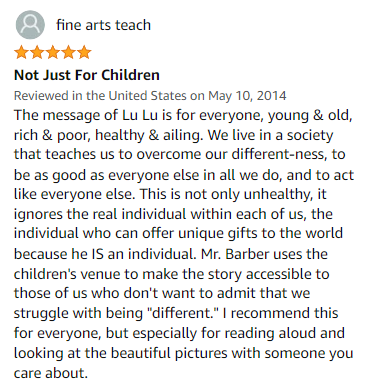The height and width of the screenshot is (389, 369).
Task: Click the word "unhealthy" in the review
Action: [x=278, y=194]
